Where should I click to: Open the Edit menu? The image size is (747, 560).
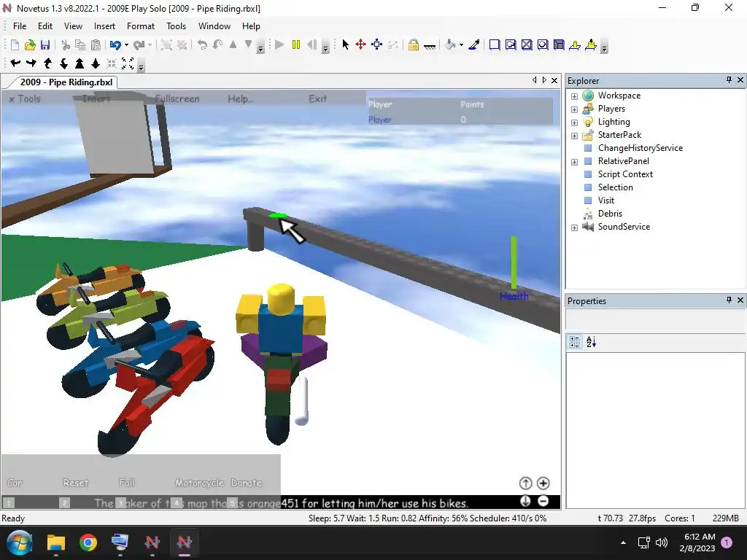[45, 26]
